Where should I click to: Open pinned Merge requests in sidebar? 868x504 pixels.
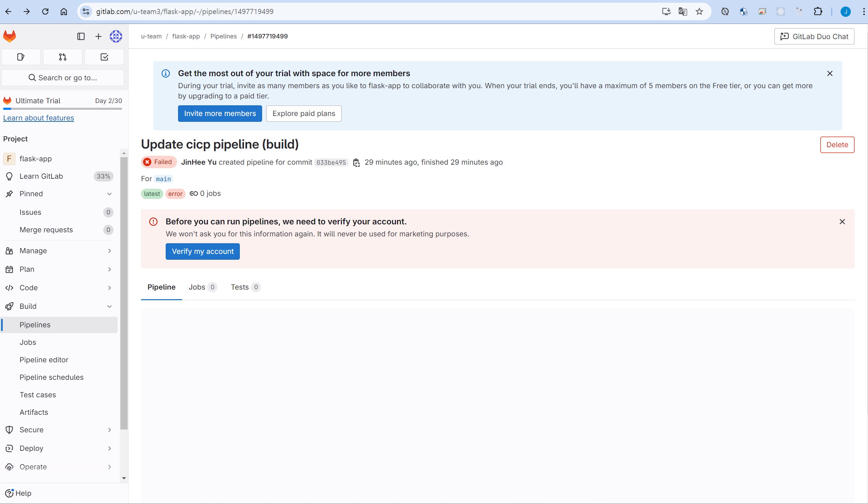click(59, 230)
